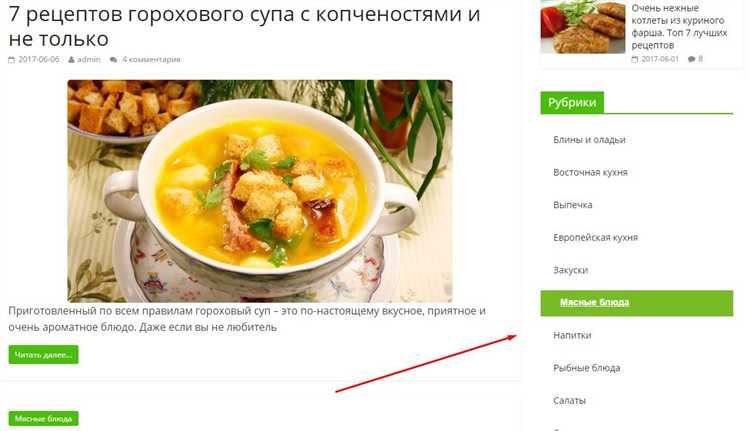Click the comment bubble icon by 4 комментария
The height and width of the screenshot is (431, 750).
tap(113, 60)
